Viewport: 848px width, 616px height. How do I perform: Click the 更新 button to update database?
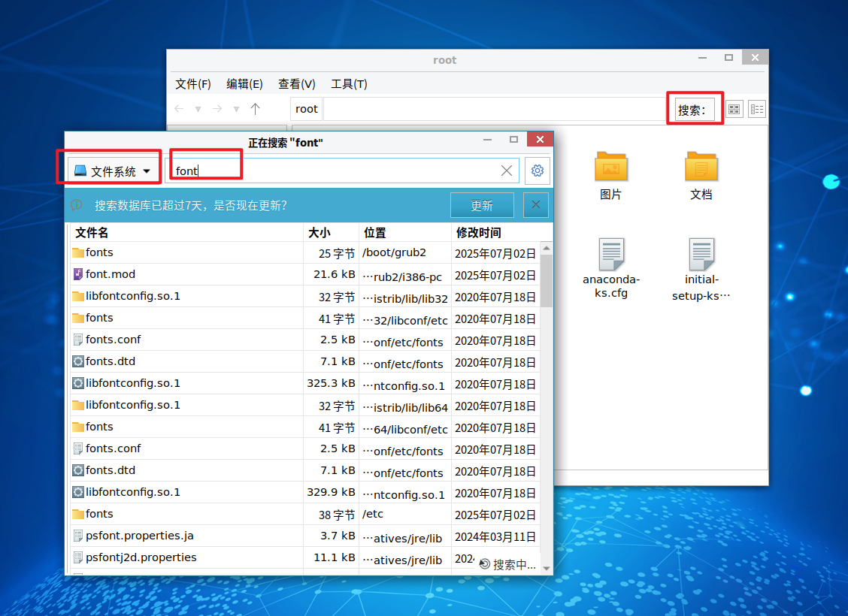click(x=482, y=205)
